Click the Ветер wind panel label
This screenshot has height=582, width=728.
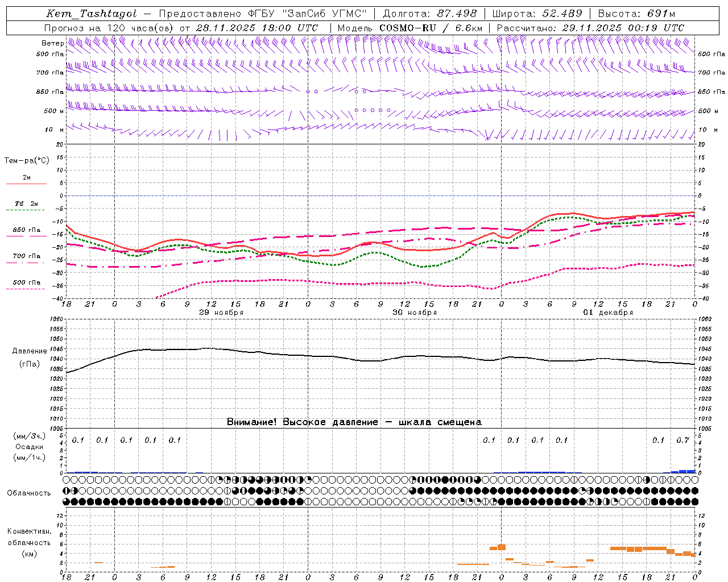53,43
